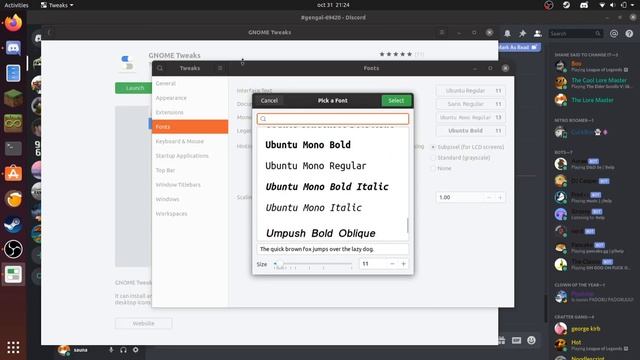The image size is (640, 360).
Task: Click the Tweaks icon in the dock
Action: [13, 274]
